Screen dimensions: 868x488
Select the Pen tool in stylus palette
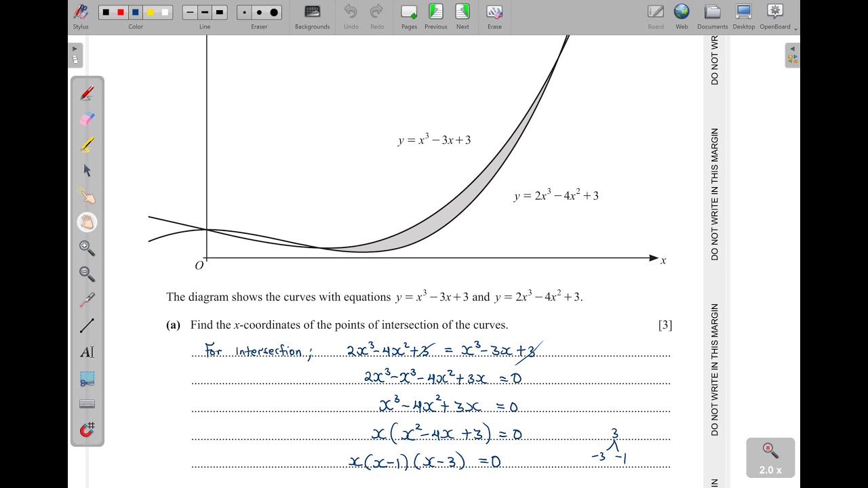[x=87, y=94]
